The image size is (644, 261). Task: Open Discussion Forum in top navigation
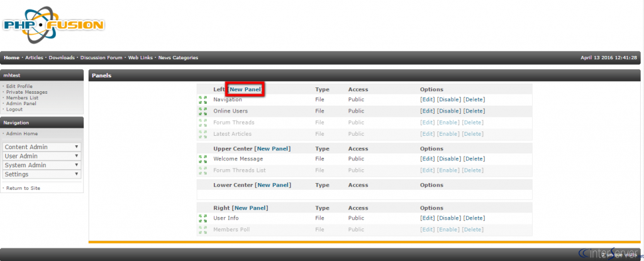point(101,57)
